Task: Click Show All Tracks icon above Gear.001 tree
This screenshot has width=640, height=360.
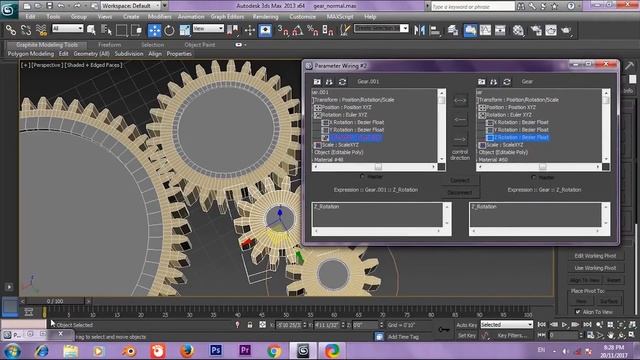Action: [317, 82]
